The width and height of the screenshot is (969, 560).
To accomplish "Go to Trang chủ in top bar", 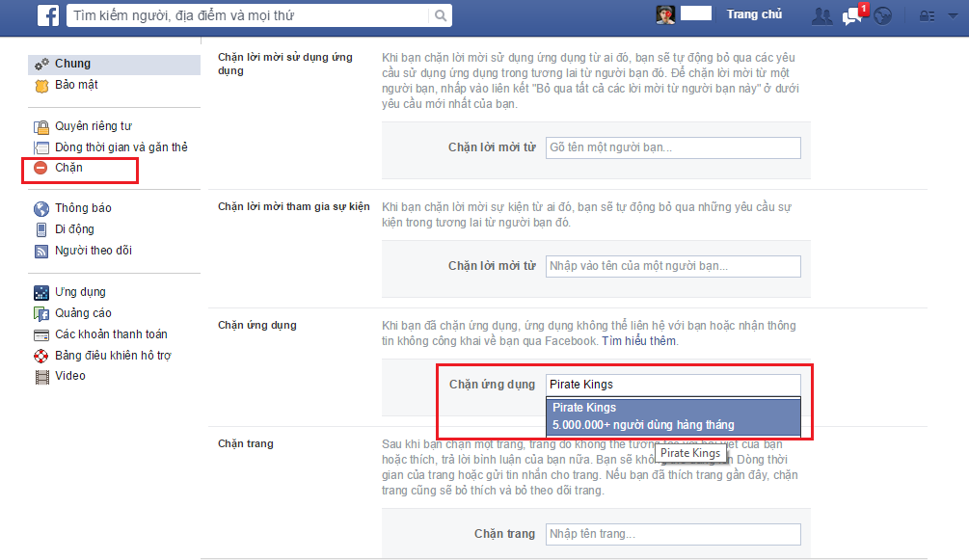I will tap(754, 14).
